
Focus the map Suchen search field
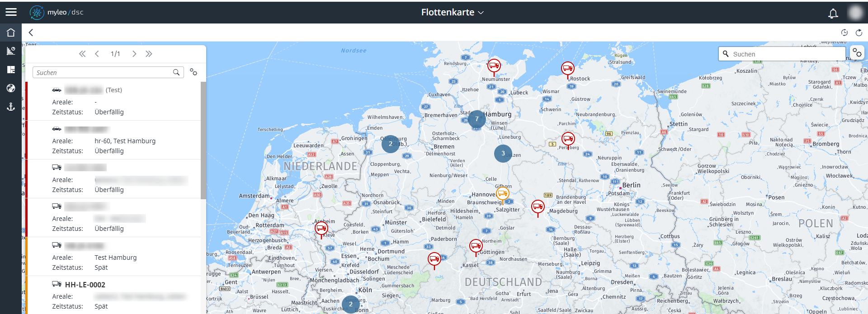tap(782, 54)
